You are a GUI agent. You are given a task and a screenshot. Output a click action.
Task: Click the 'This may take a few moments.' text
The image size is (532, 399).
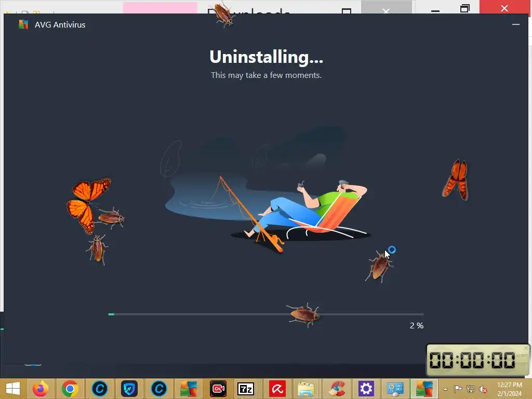click(266, 75)
